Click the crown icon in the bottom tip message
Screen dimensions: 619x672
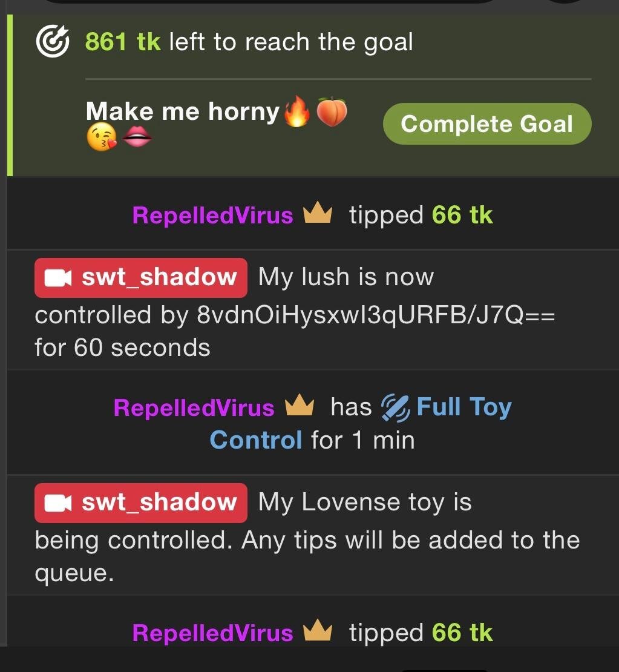[318, 630]
